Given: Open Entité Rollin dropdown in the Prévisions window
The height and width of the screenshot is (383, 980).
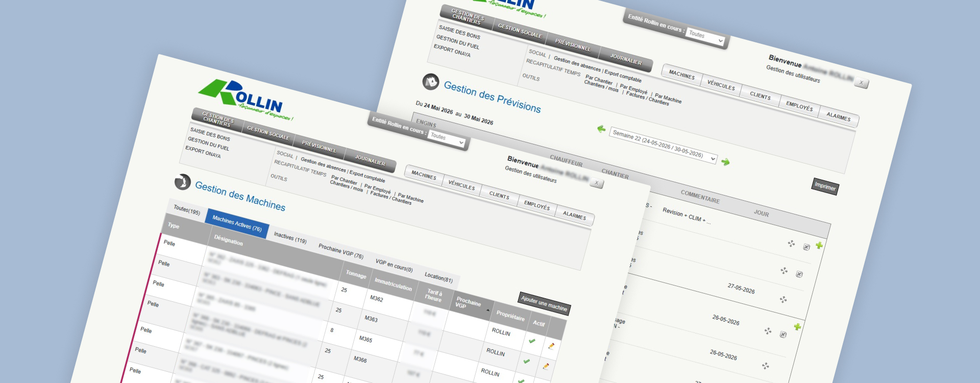Looking at the screenshot, I should point(705,37).
